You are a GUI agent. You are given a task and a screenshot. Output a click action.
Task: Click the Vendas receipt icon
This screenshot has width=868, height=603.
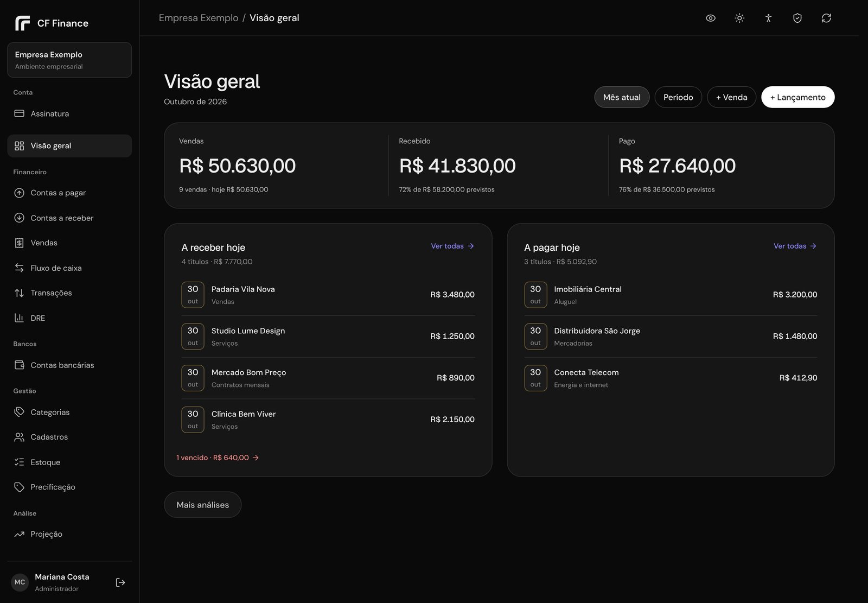(x=20, y=243)
